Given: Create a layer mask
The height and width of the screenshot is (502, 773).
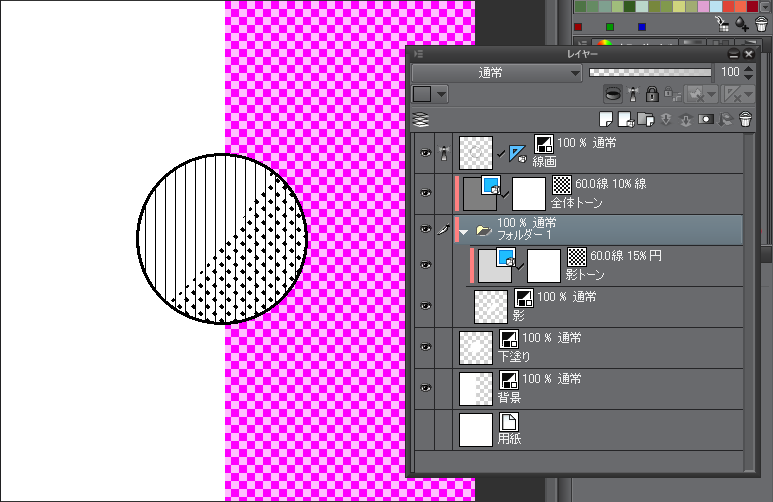Looking at the screenshot, I should 705,120.
